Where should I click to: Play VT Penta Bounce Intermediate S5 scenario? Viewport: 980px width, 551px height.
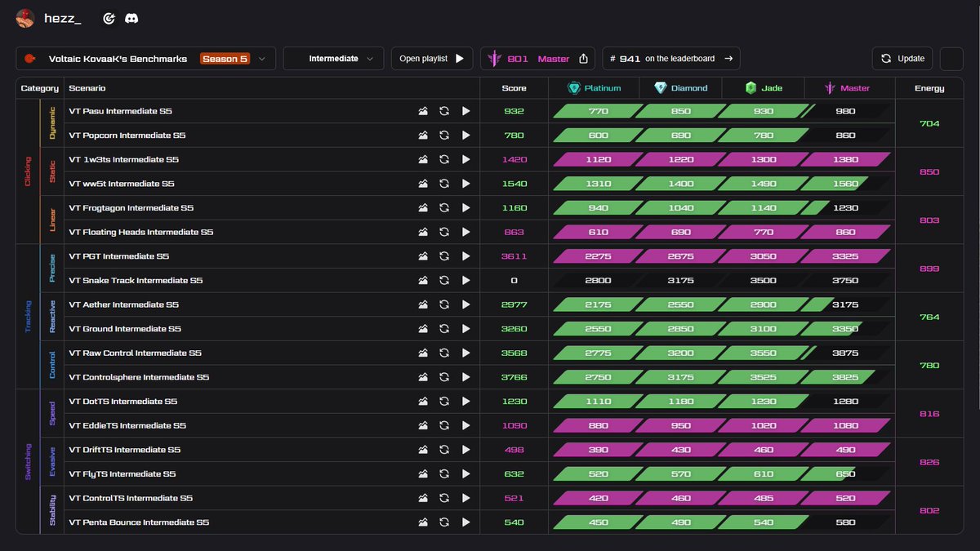point(466,522)
